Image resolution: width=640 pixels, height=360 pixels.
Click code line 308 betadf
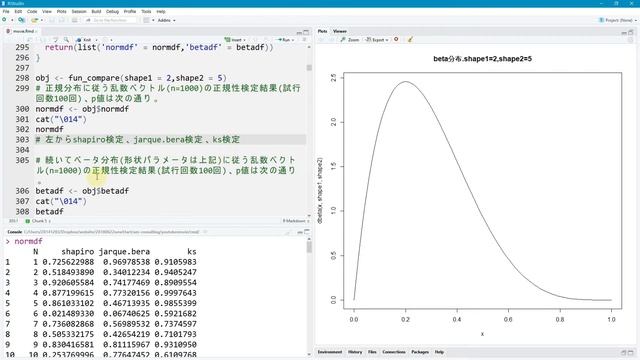[49, 211]
